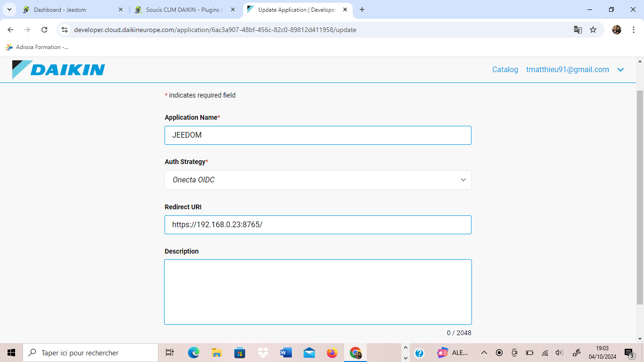Screen dimensions: 644x362
Task: Click the Daikin logo
Action: (x=58, y=70)
